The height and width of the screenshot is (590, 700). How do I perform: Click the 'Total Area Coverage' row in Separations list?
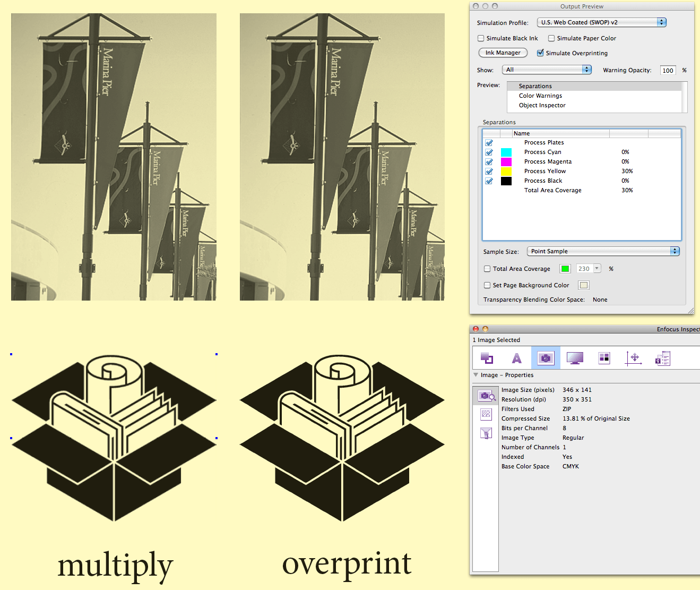(582, 190)
